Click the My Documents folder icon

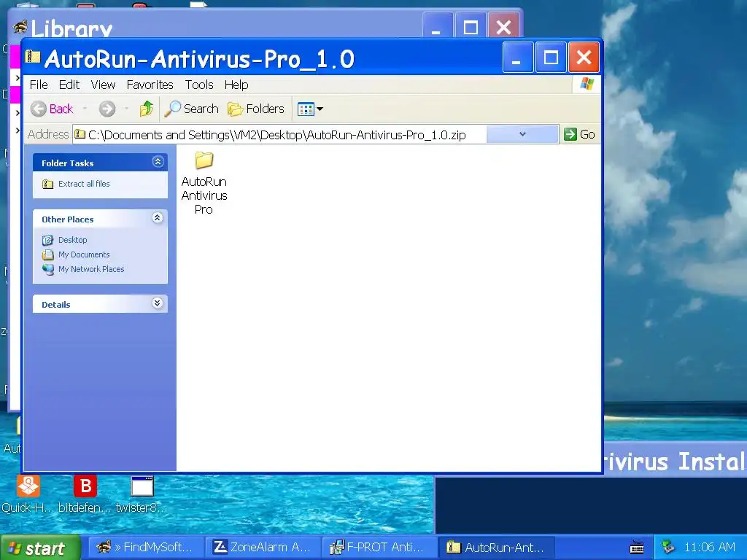(x=47, y=254)
